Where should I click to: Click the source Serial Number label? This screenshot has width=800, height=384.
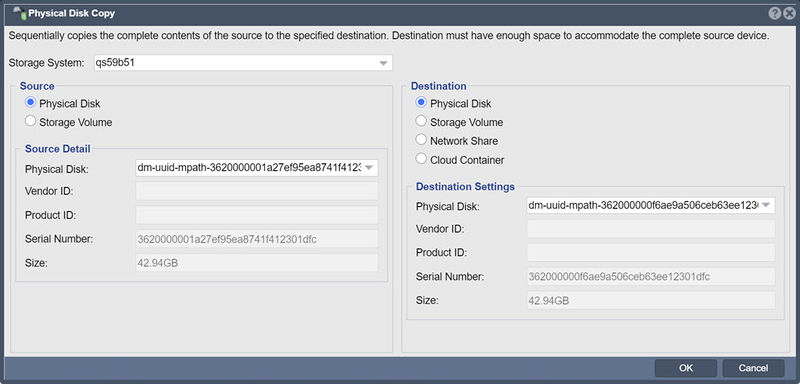coord(59,239)
